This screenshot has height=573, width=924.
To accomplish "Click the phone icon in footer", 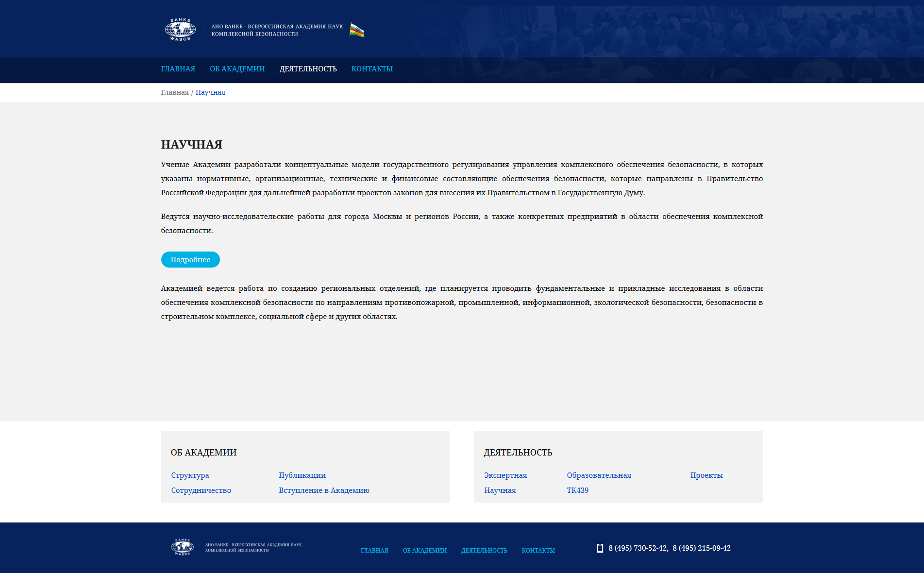I will pyautogui.click(x=600, y=548).
